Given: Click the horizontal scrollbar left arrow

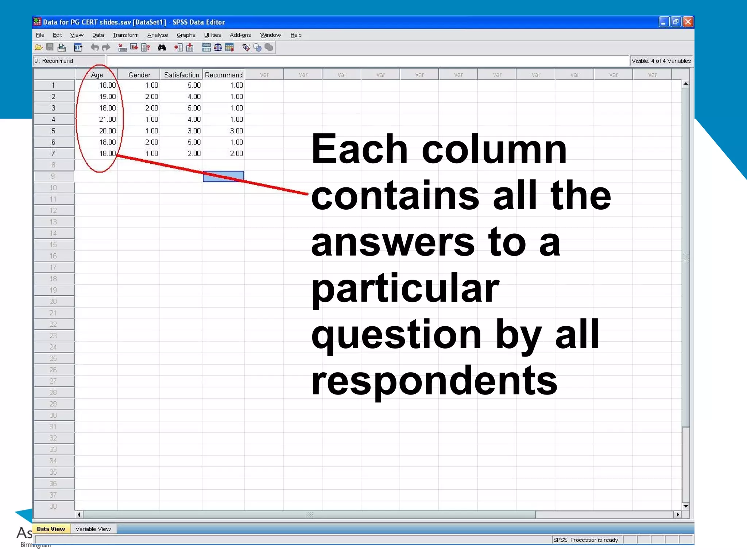Looking at the screenshot, I should pyautogui.click(x=79, y=514).
